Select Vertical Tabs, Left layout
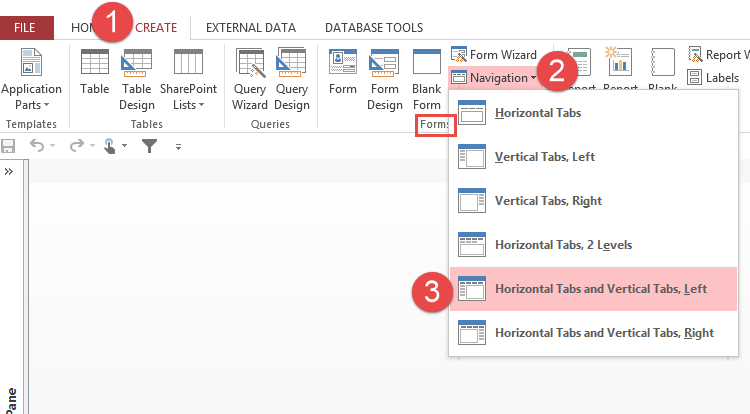 pos(593,157)
